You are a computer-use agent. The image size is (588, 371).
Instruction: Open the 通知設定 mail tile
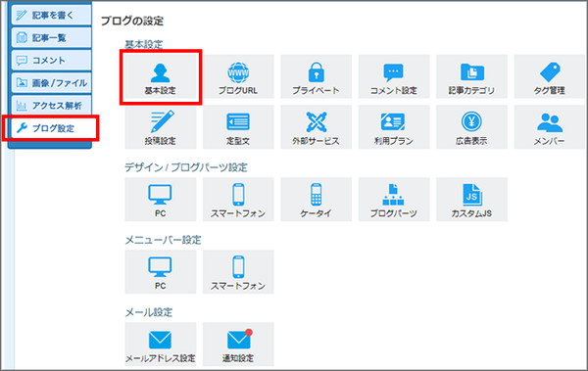pos(238,344)
